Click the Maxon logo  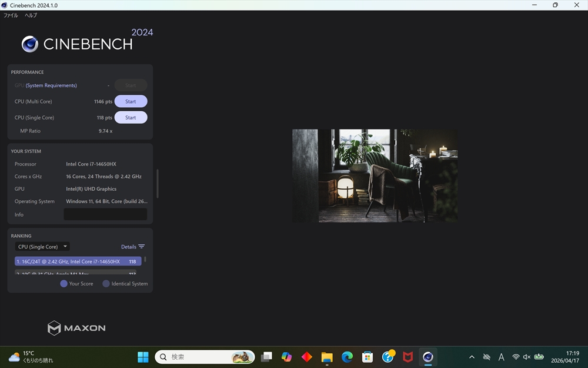(x=76, y=328)
